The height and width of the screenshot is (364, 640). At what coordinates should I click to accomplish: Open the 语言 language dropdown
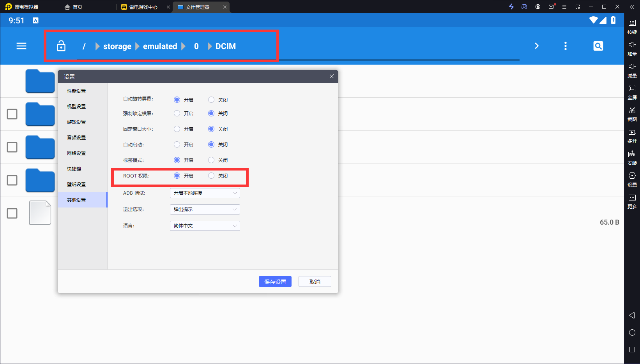pyautogui.click(x=205, y=226)
